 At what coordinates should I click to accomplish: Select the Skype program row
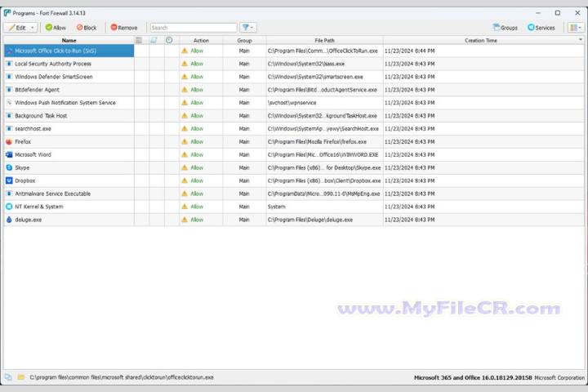click(294, 167)
